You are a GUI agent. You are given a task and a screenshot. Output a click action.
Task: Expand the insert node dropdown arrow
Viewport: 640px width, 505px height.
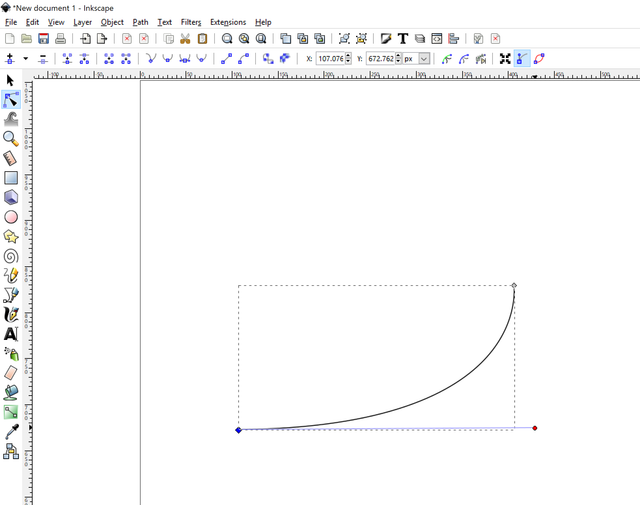(25, 59)
